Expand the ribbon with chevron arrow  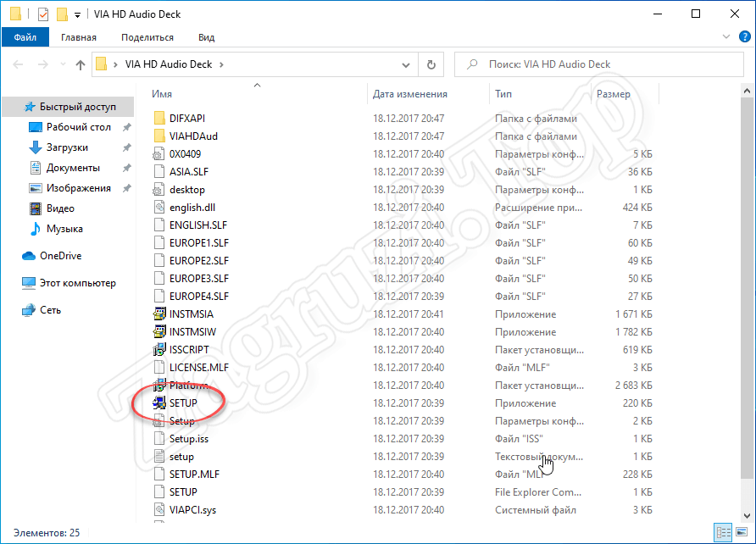(727, 37)
